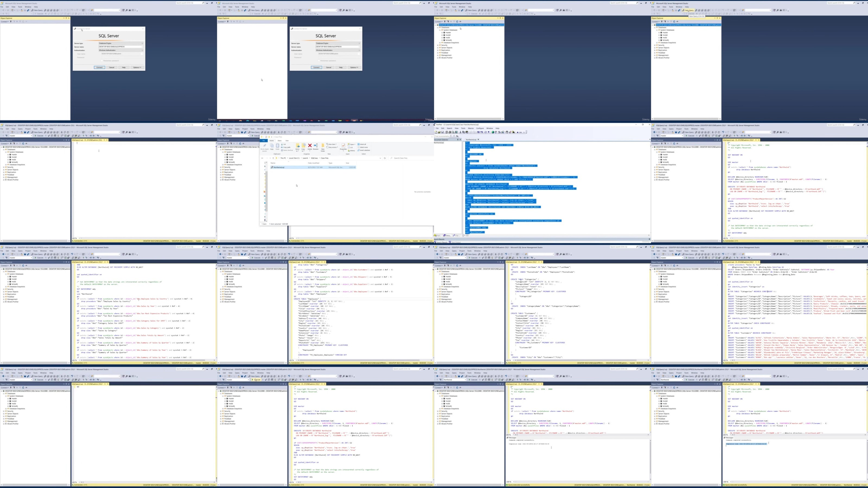
Task: Click the New document icon in TextPad toolbar
Action: pos(436,132)
